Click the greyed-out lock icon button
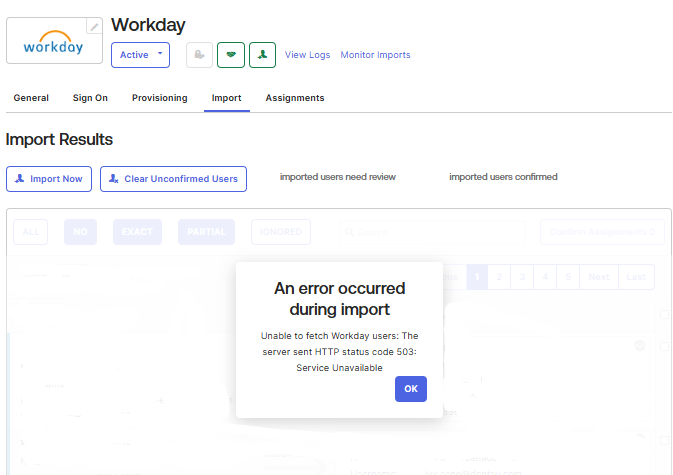This screenshot has width=673, height=475. 199,55
